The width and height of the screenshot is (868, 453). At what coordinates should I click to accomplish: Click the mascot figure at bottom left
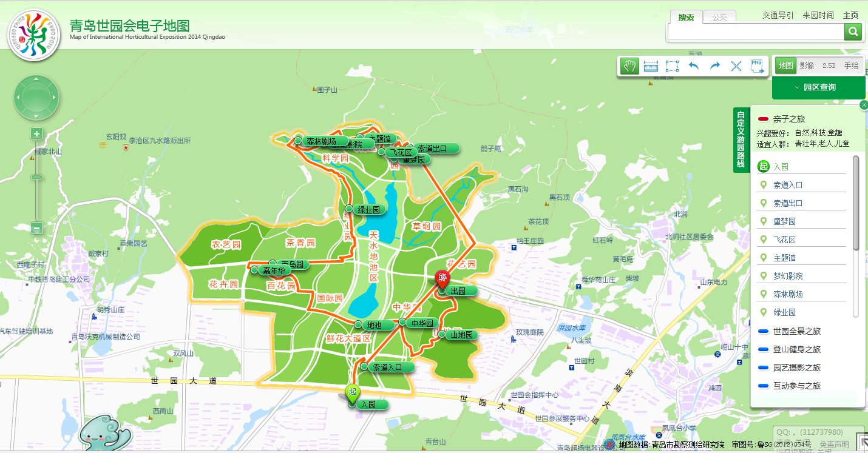pyautogui.click(x=105, y=434)
